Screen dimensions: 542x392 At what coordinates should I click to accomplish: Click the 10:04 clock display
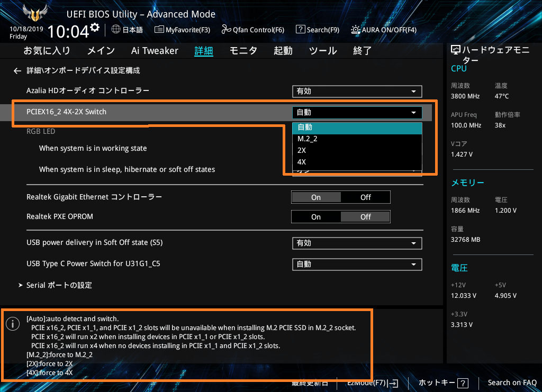(x=68, y=31)
